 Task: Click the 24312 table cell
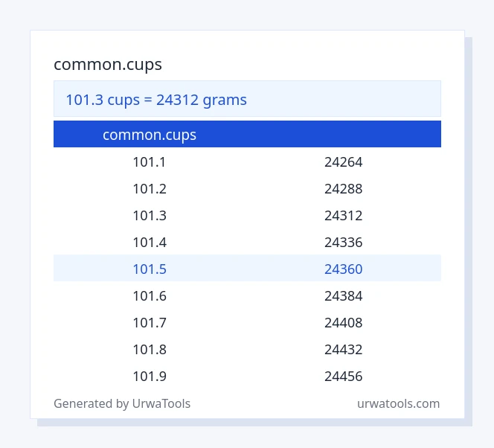point(344,216)
